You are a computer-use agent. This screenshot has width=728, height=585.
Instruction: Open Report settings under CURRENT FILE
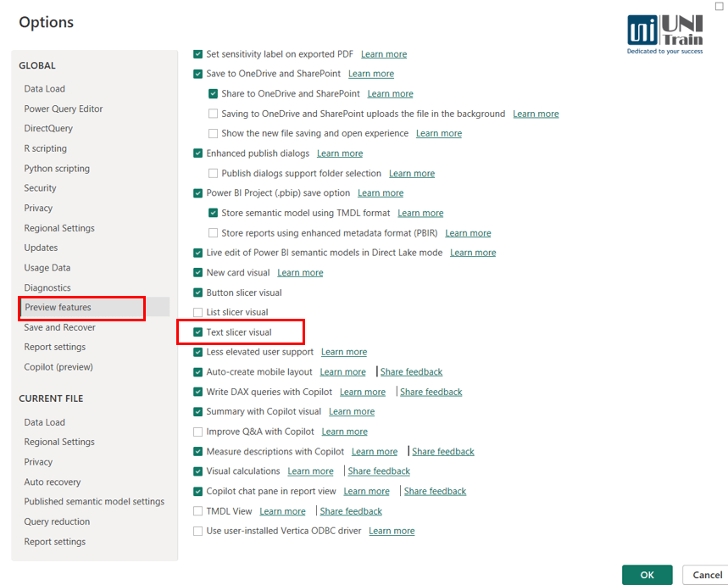tap(55, 542)
